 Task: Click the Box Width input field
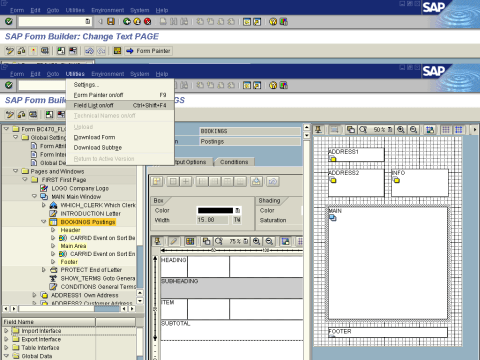click(213, 220)
